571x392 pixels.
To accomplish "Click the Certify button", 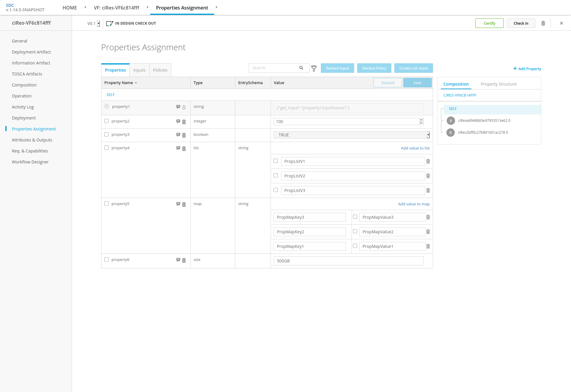I will (489, 23).
